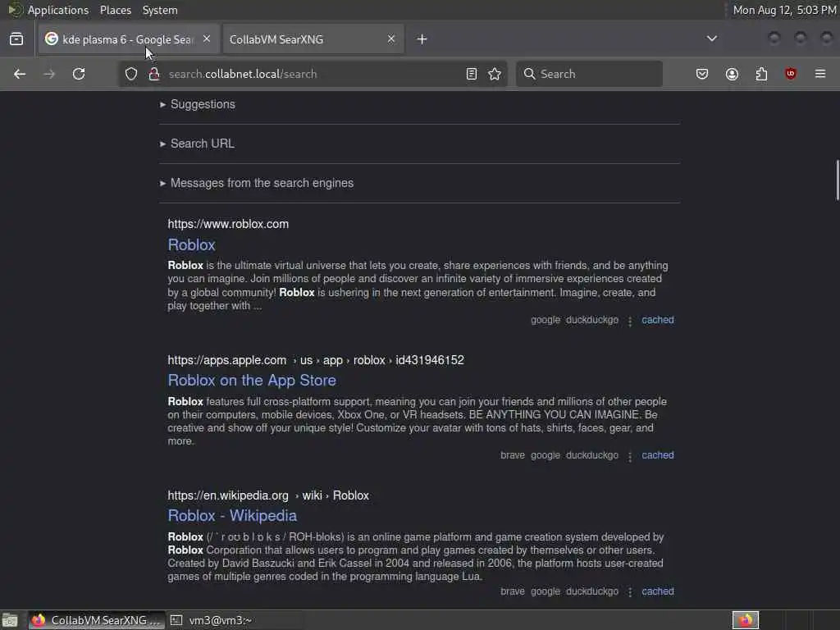Open cached link for Wikipedia result

tap(658, 591)
